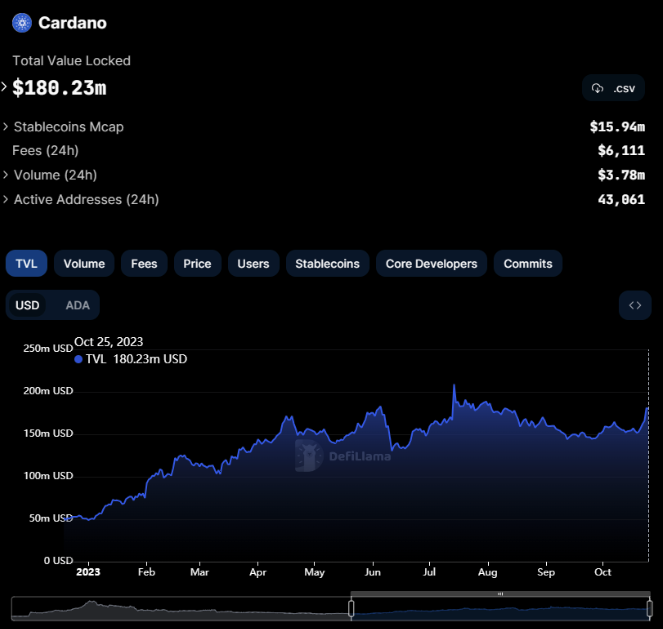Click the $3.78m volume value
The image size is (663, 629).
pyautogui.click(x=621, y=175)
